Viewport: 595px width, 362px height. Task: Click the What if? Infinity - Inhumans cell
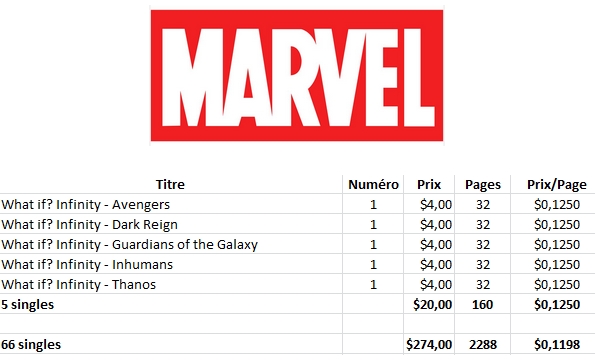(x=171, y=264)
